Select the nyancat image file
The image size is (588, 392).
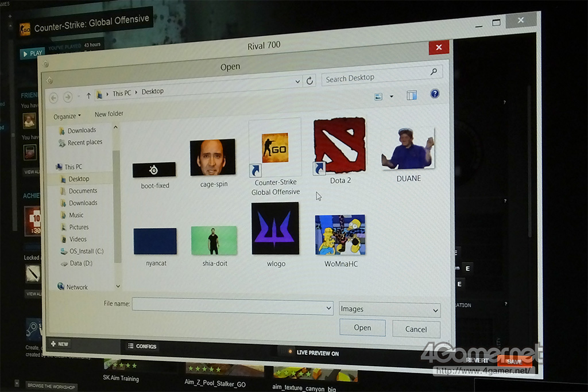[155, 247]
